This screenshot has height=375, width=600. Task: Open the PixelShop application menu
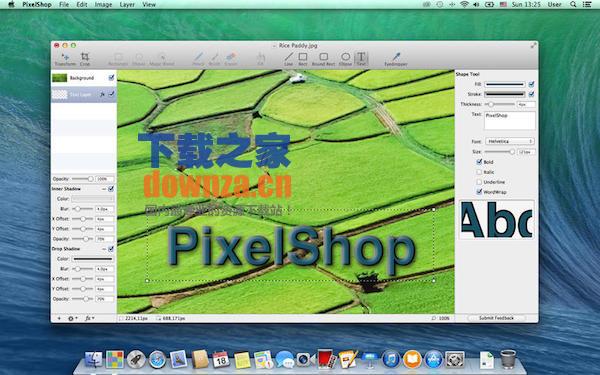(x=37, y=5)
